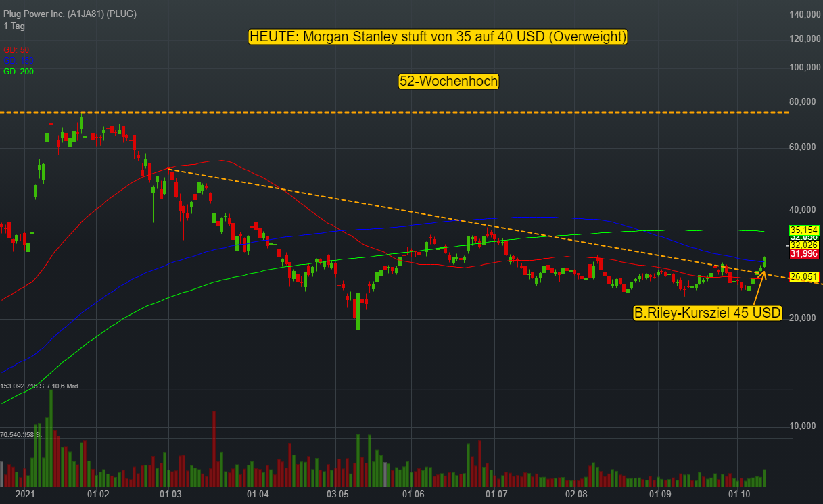Click the 2021 date axis label

[x=25, y=495]
